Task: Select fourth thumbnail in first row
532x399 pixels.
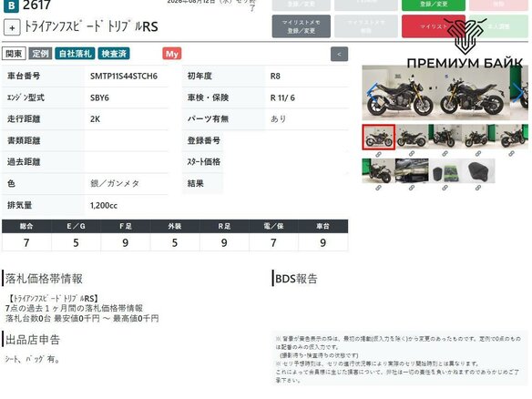Action: pyautogui.click(x=478, y=137)
